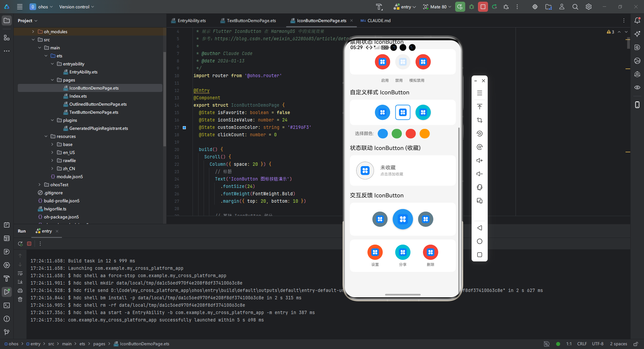Open the account profile icon
The height and width of the screenshot is (349, 644).
[x=562, y=7]
